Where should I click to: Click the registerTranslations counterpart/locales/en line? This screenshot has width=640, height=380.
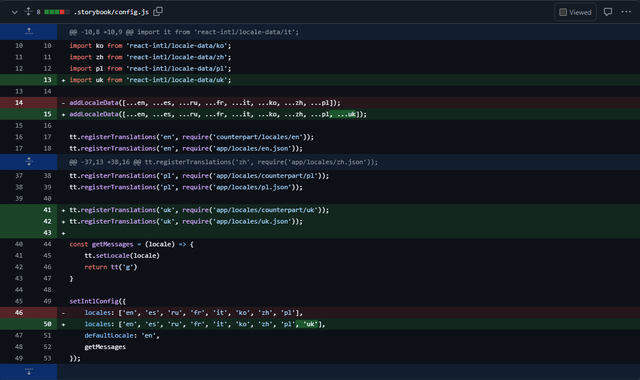(x=192, y=137)
